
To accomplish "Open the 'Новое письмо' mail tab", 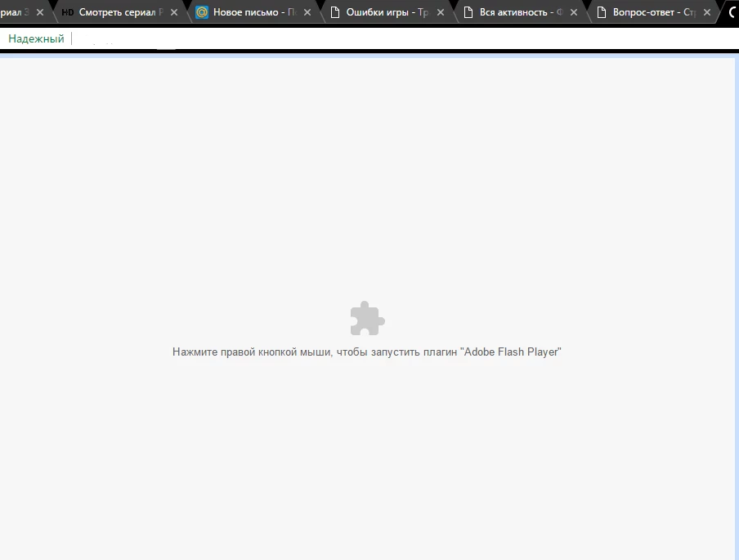I will tap(254, 12).
